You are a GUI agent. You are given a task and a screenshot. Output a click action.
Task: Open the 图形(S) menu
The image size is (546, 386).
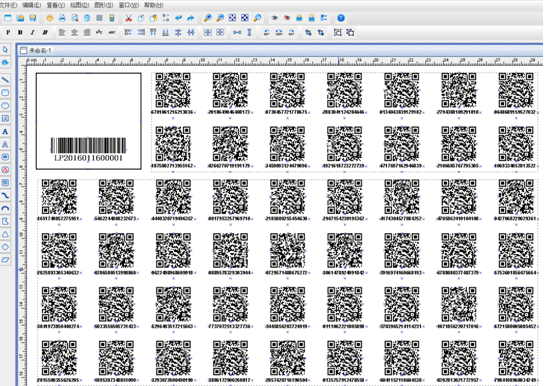[104, 5]
